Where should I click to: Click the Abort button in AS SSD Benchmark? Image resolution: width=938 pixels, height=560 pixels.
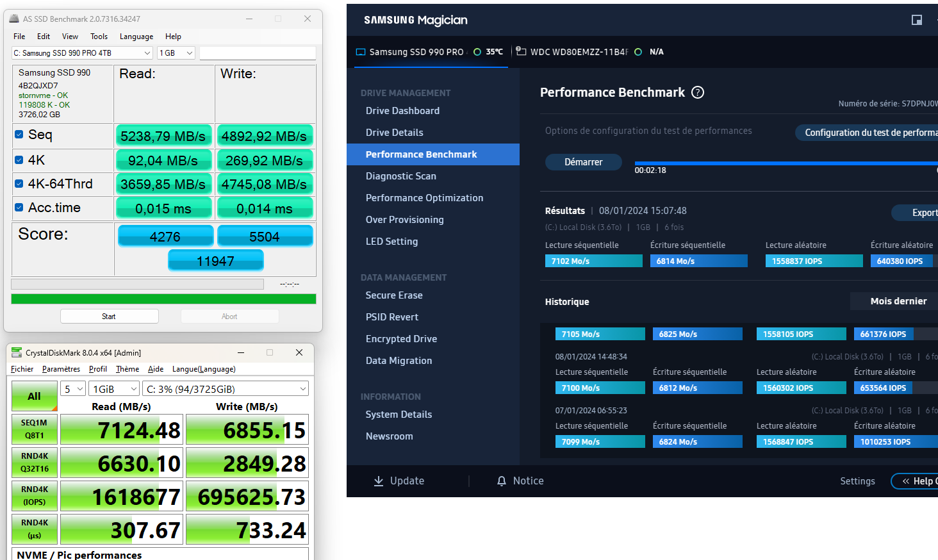(229, 317)
